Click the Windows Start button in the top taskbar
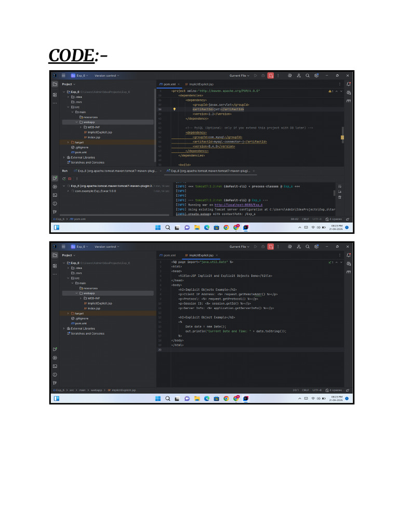This screenshot has height=532, width=399. tap(158, 228)
